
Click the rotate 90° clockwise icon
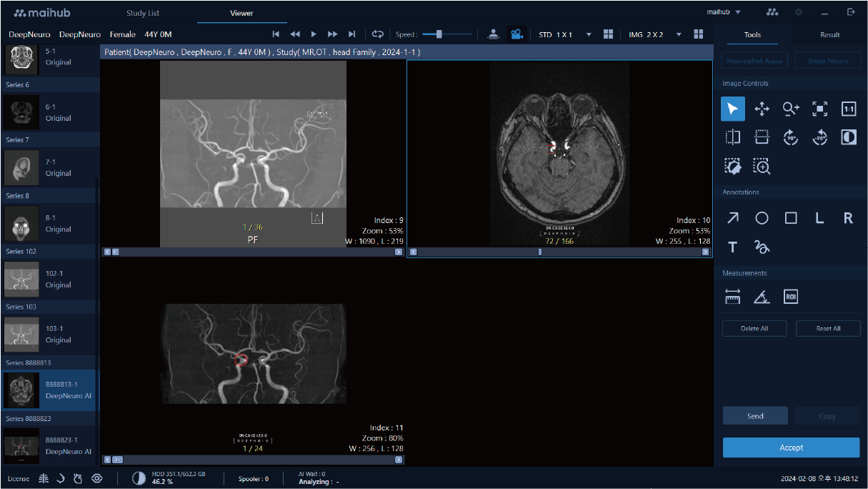[x=790, y=138]
